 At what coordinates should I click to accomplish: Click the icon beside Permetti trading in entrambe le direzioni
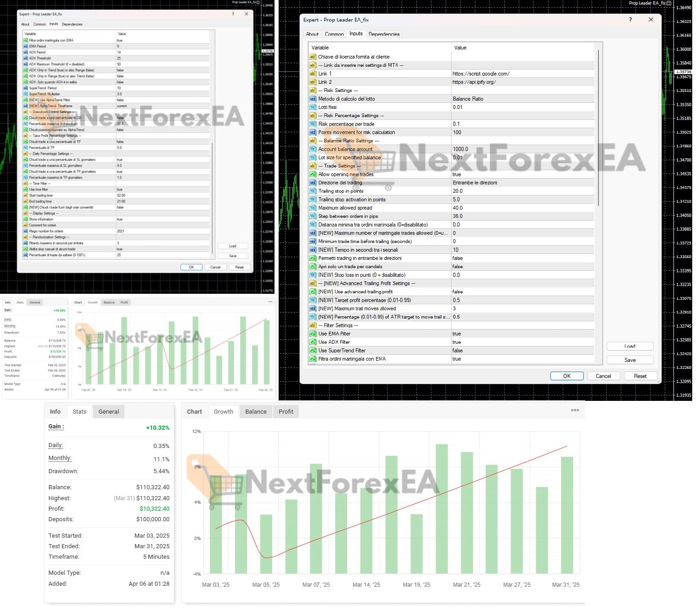313,258
